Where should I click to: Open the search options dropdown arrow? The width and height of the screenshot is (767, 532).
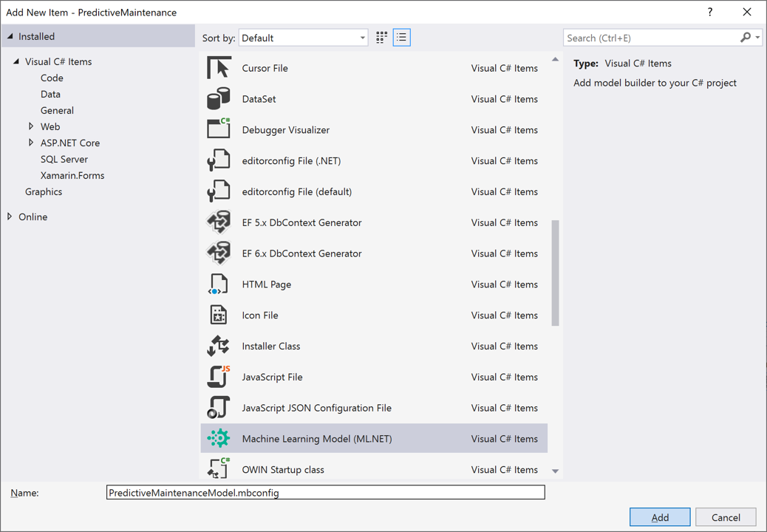point(757,38)
